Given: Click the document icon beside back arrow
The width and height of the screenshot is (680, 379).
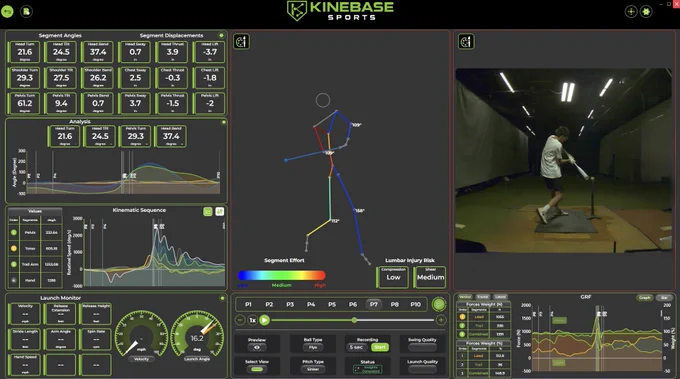Looking at the screenshot, I should (x=26, y=11).
